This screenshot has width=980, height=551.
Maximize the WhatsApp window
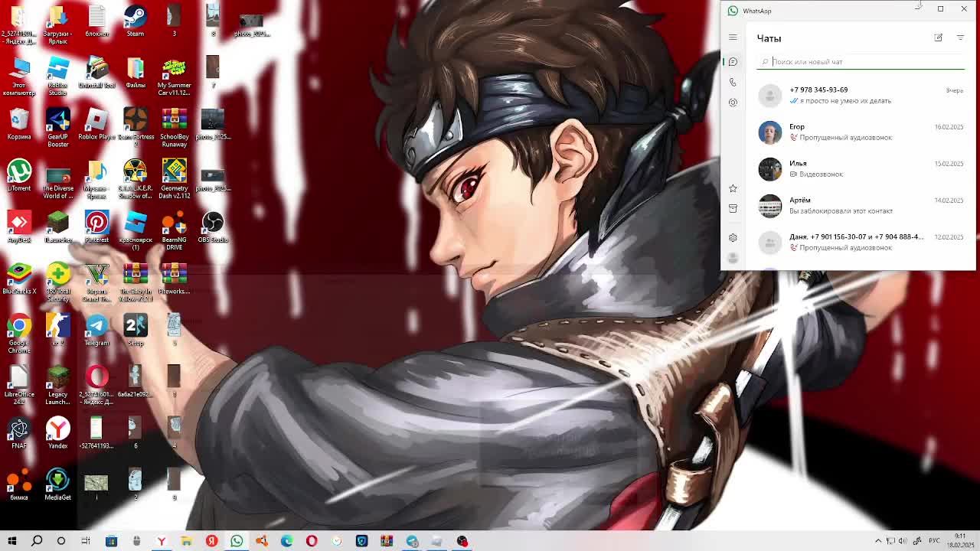[x=940, y=9]
